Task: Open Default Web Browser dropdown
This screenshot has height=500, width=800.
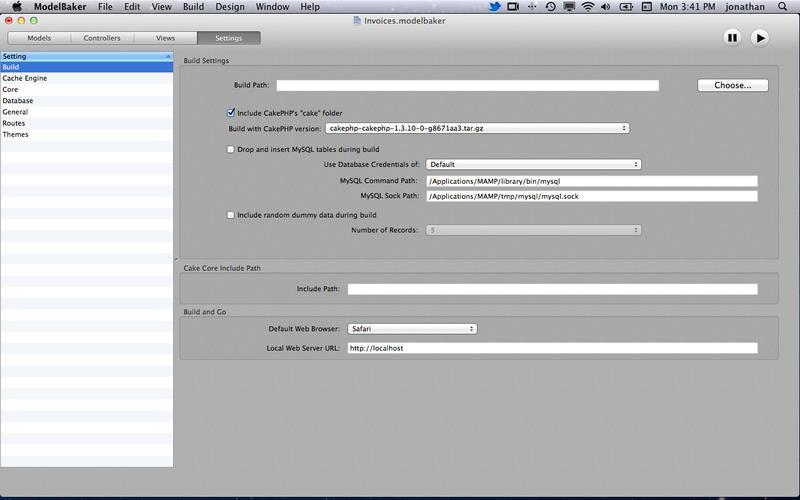Action: 411,328
